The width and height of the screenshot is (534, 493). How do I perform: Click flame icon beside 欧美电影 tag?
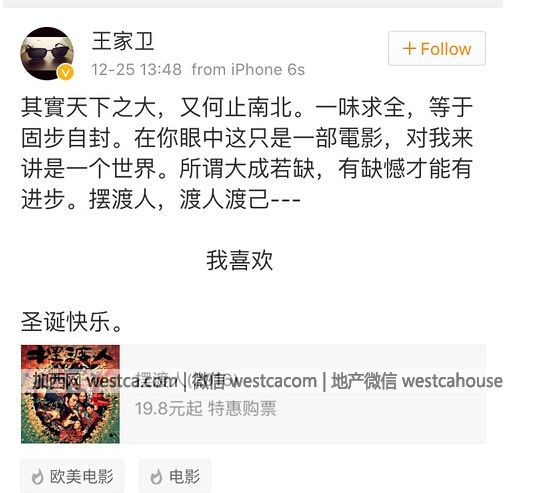[x=37, y=476]
